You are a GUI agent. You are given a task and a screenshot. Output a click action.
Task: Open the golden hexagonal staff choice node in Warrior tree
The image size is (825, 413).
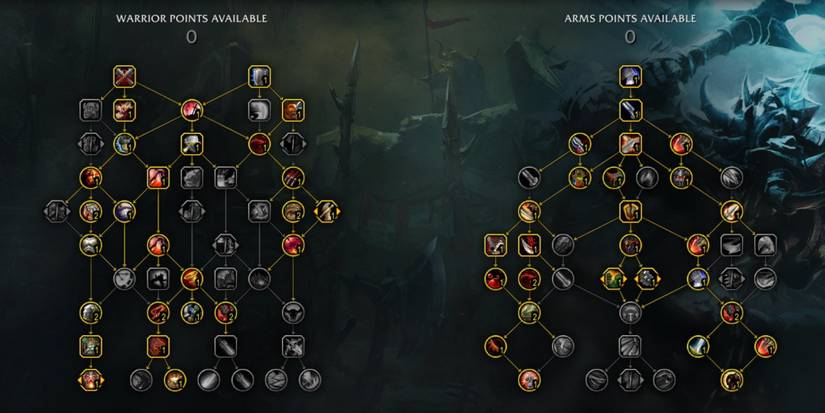click(326, 211)
